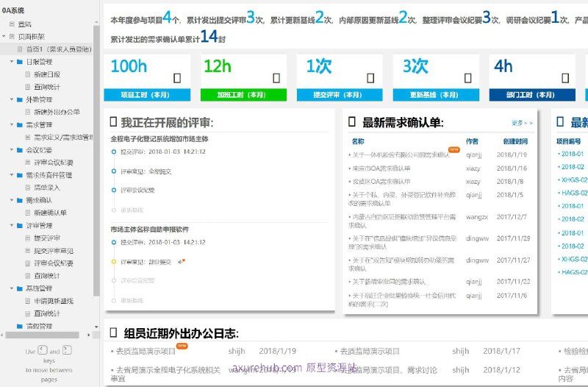The width and height of the screenshot is (588, 387).
Task: Collapse the 会议纪要 folder arrow
Action: [12, 150]
